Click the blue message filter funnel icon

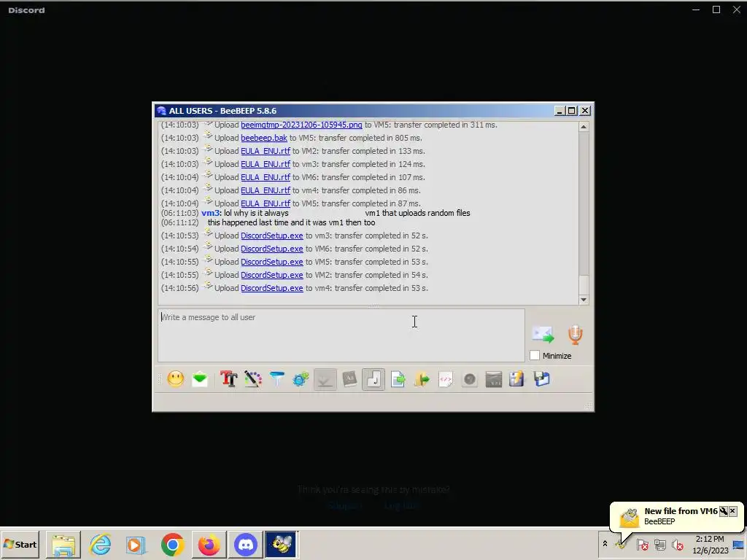[276, 379]
